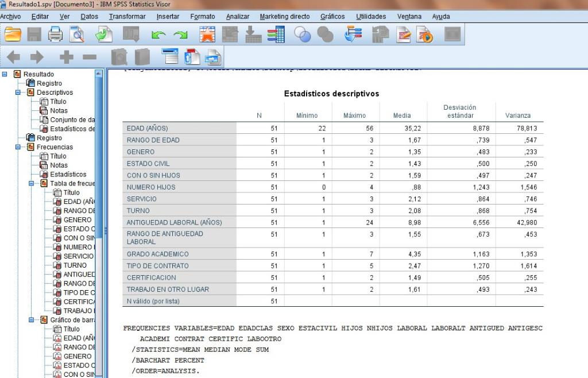Open the Editar menu
588x378 pixels.
pyautogui.click(x=40, y=17)
